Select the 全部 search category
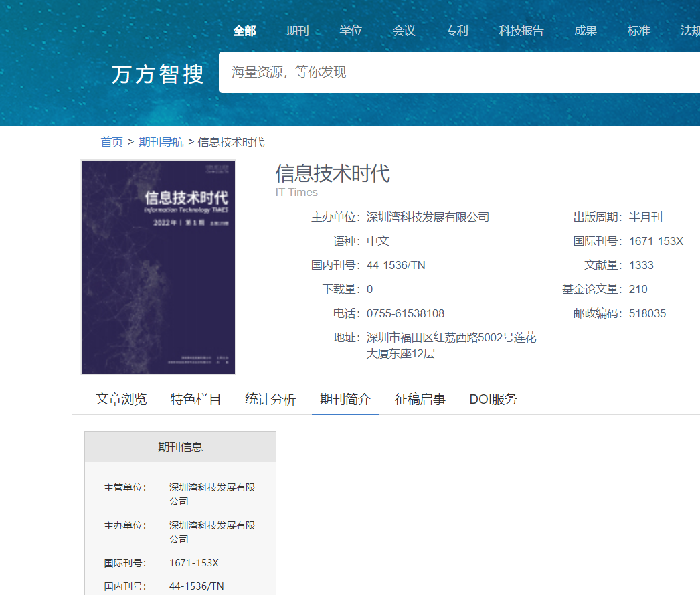700x595 pixels. 244,31
